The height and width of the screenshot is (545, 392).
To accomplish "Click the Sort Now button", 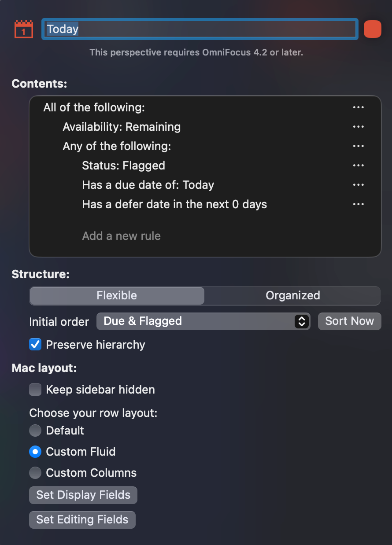I will [350, 321].
